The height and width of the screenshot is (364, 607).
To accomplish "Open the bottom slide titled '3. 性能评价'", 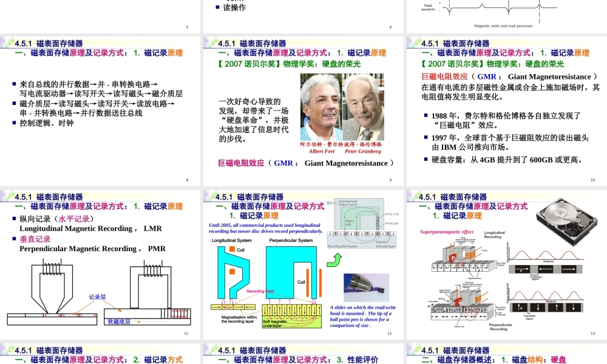I will [303, 354].
